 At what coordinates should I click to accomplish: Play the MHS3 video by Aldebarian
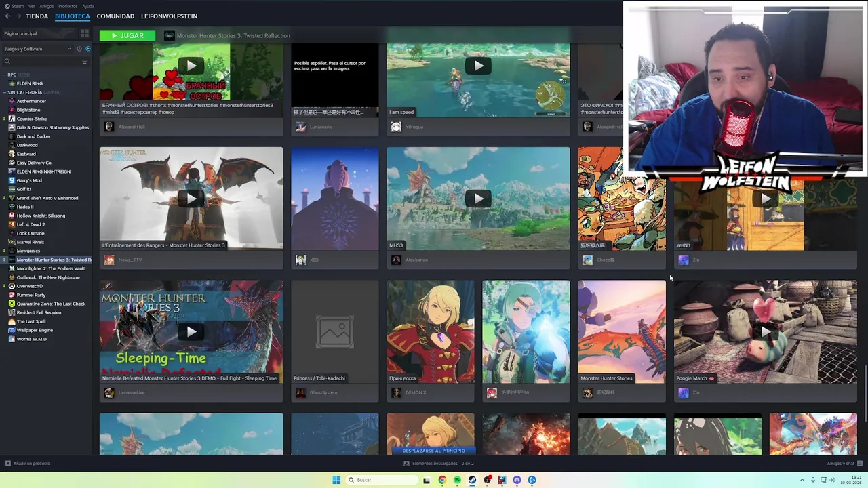pos(478,198)
